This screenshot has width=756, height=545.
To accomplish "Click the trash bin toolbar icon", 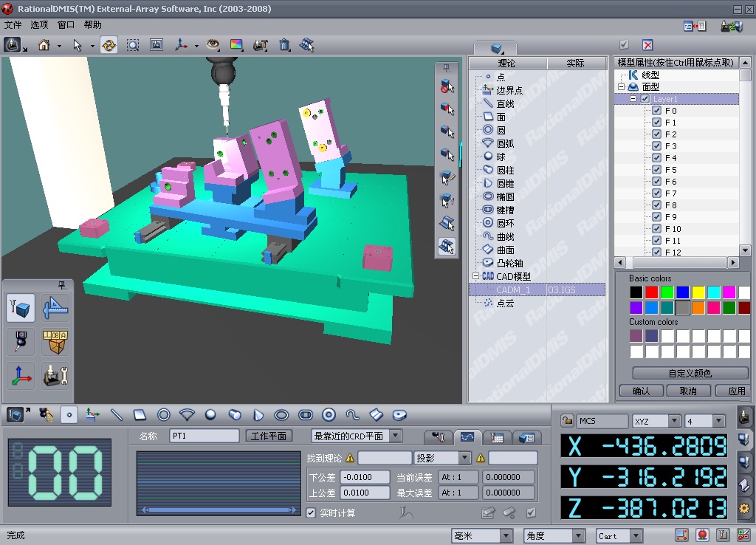I will point(285,45).
